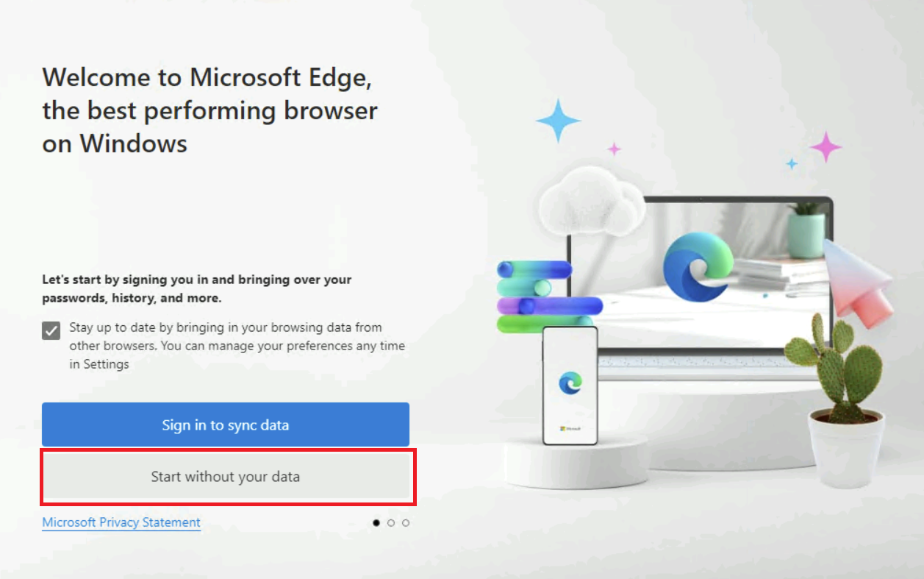Jump to the third pagination dot
924x579 pixels.
(x=406, y=523)
